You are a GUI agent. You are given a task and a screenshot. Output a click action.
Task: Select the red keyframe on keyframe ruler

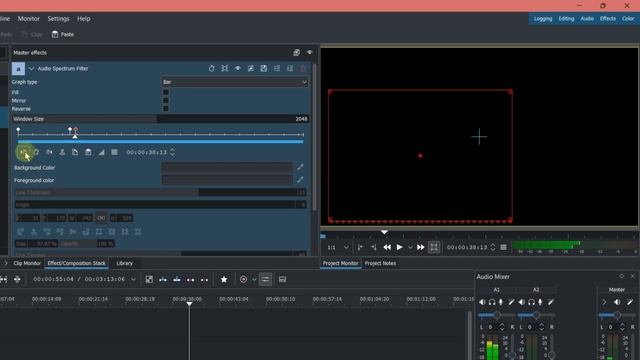pyautogui.click(x=76, y=130)
